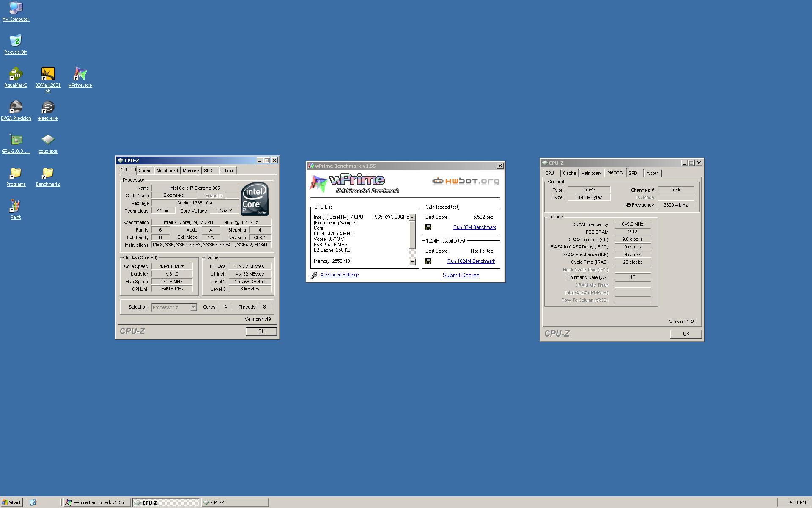Click the 6144 MBytes memory size value
812x508 pixels.
point(589,197)
